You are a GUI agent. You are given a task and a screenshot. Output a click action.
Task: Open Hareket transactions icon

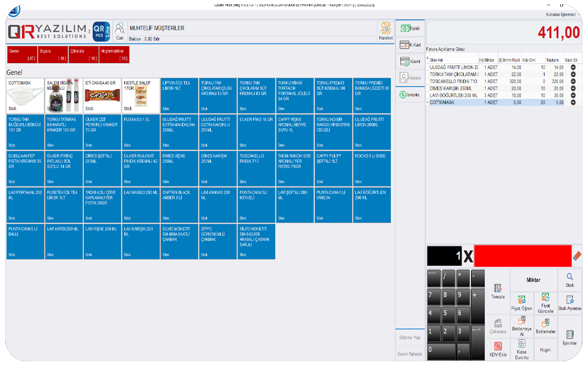point(385,31)
